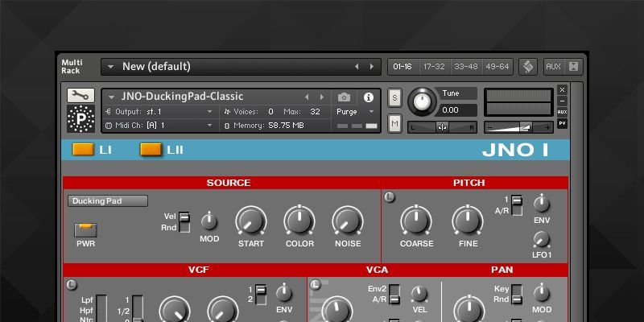This screenshot has width=644, height=322.
Task: Click the LFO1 knob in PITCH
Action: click(542, 239)
